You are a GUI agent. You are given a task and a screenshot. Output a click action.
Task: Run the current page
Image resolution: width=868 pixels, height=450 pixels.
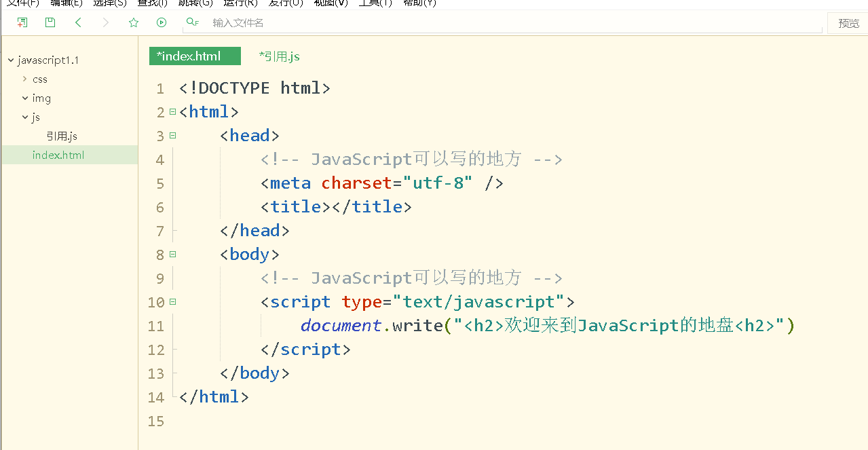click(x=161, y=22)
